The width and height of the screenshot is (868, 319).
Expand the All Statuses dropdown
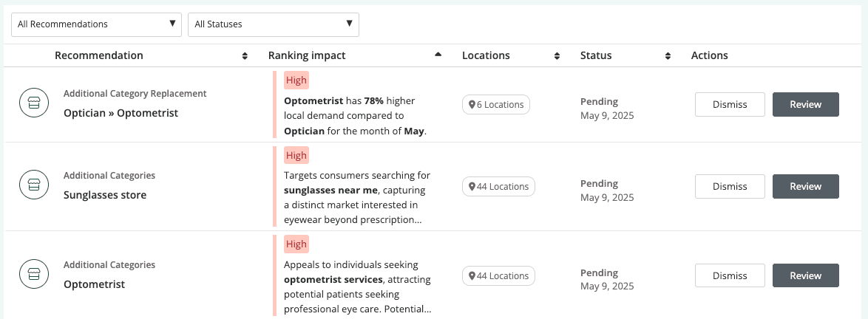pos(274,24)
